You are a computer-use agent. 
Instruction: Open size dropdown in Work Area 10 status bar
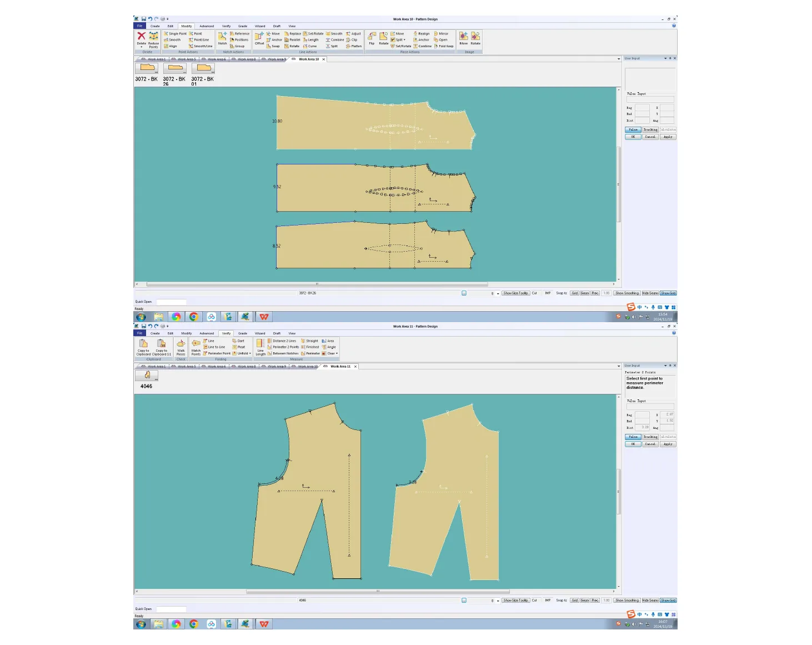pos(498,293)
